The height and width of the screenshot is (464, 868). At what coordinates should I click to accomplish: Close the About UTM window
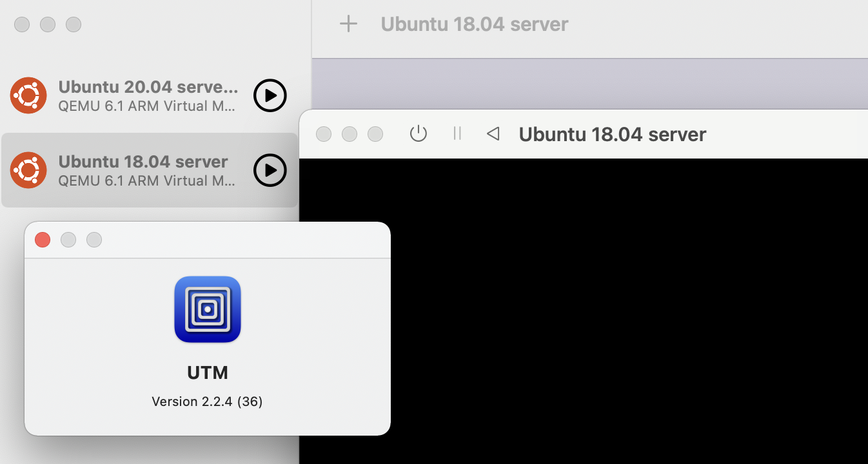coord(42,240)
